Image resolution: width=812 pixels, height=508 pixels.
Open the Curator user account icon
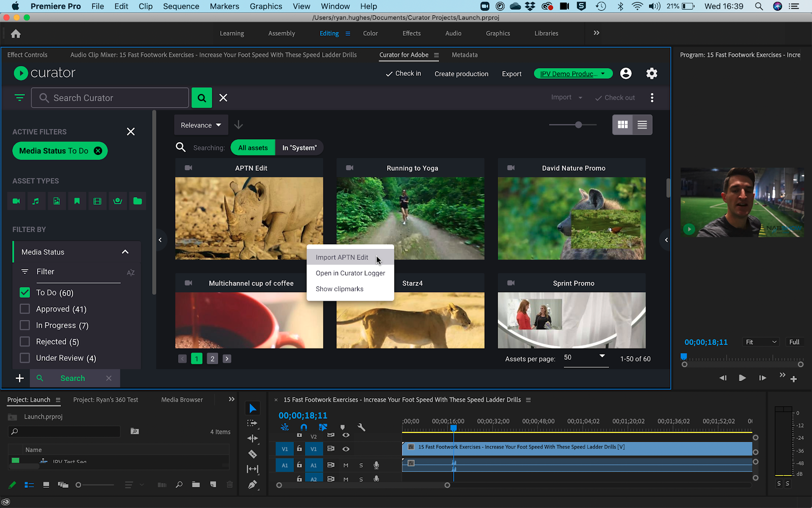(x=626, y=74)
